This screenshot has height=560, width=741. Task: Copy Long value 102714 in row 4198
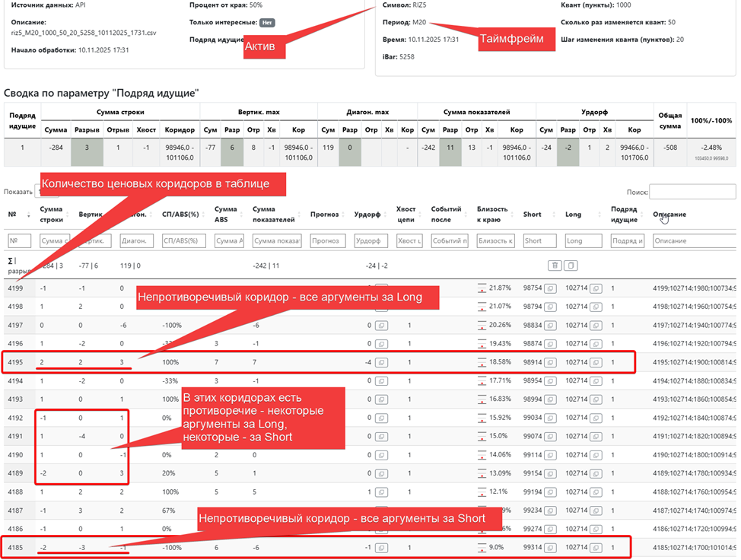tap(596, 307)
